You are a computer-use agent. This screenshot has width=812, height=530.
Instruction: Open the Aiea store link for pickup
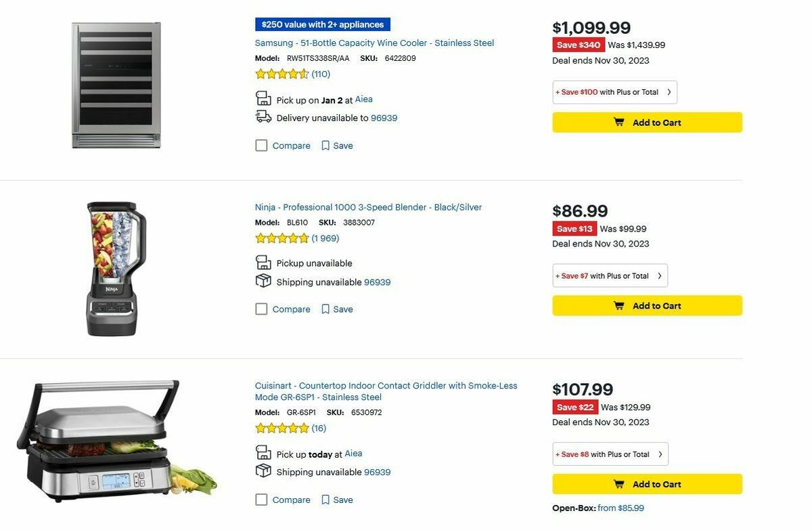pos(363,99)
